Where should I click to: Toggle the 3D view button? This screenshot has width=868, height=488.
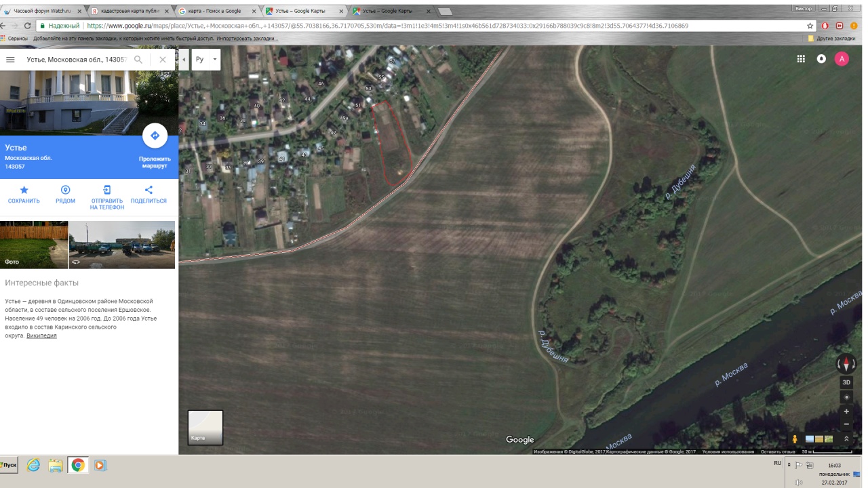pyautogui.click(x=846, y=382)
